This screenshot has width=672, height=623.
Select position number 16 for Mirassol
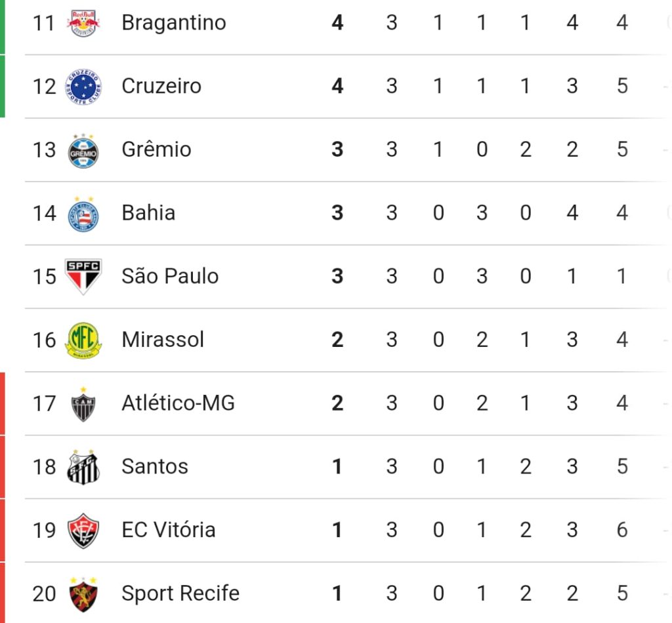(44, 340)
